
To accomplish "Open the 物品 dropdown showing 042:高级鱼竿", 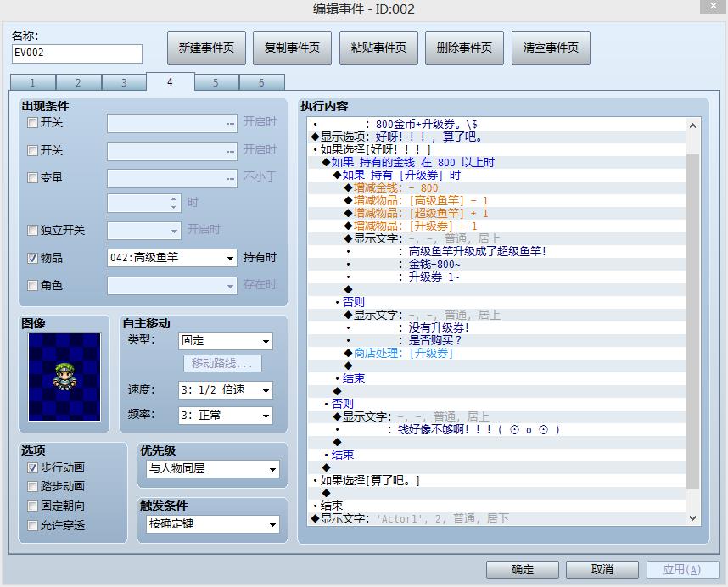I will coord(171,258).
